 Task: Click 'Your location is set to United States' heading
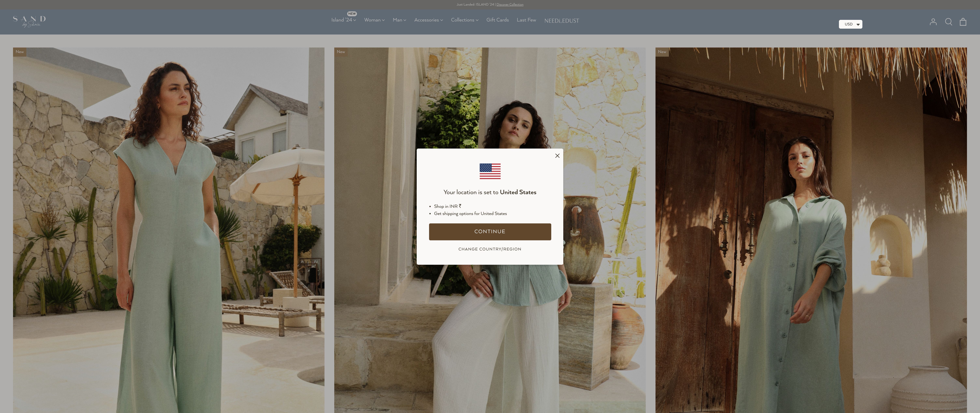[490, 192]
